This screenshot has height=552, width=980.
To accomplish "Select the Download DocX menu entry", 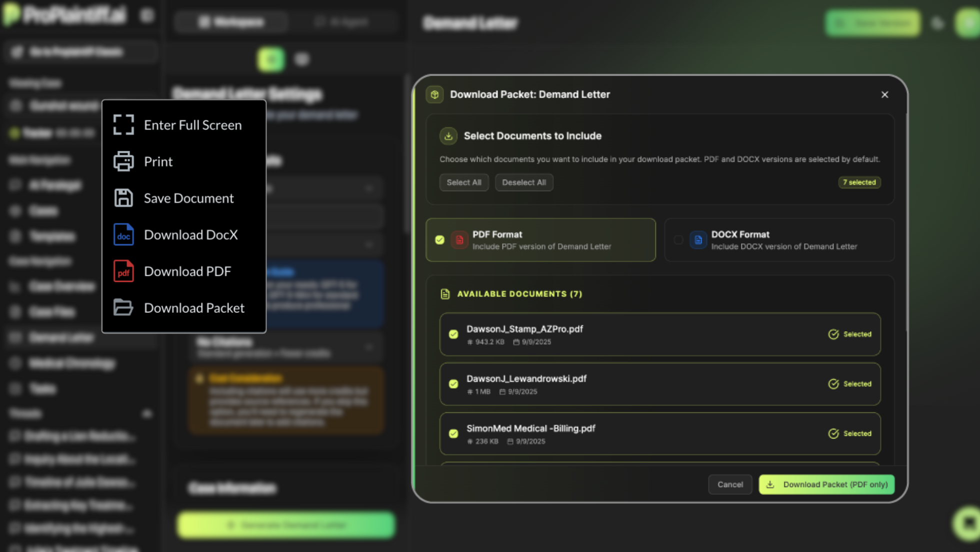I will [190, 235].
